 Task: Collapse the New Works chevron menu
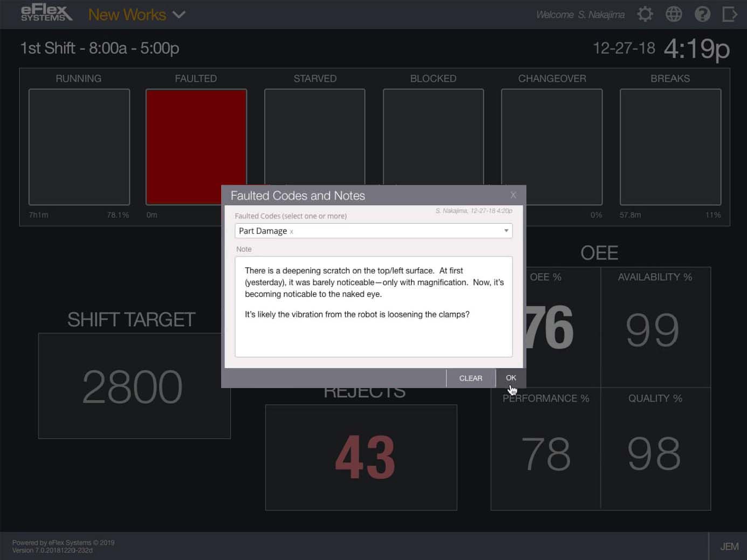click(x=180, y=15)
